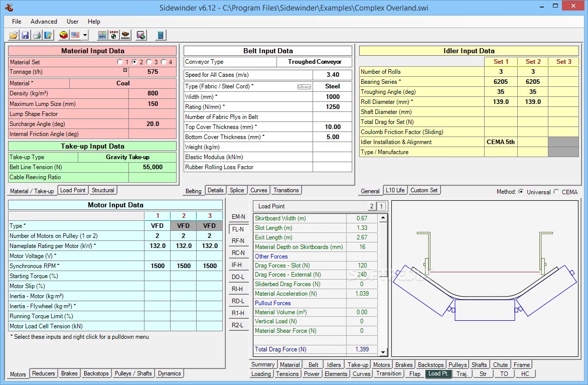588x385 pixels.
Task: Click the Save floppy disk icon
Action: 25,35
